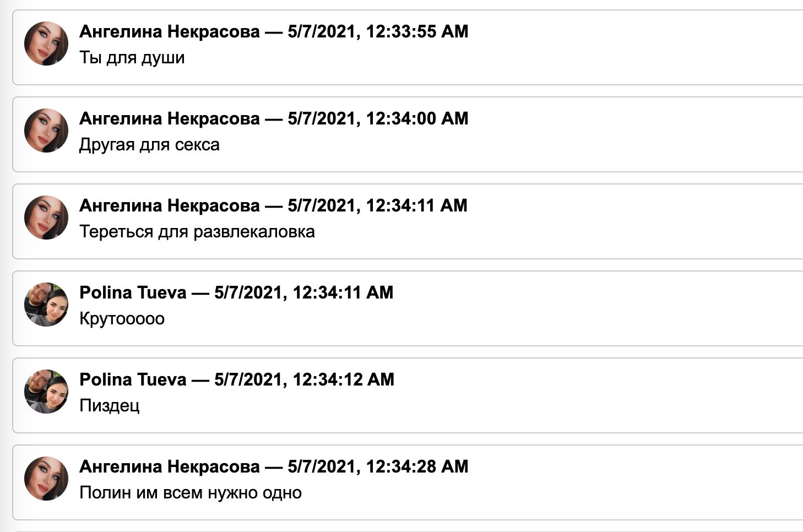The width and height of the screenshot is (803, 532).
Task: Click sender name on the 12:34:28 AM message
Action: click(x=170, y=466)
